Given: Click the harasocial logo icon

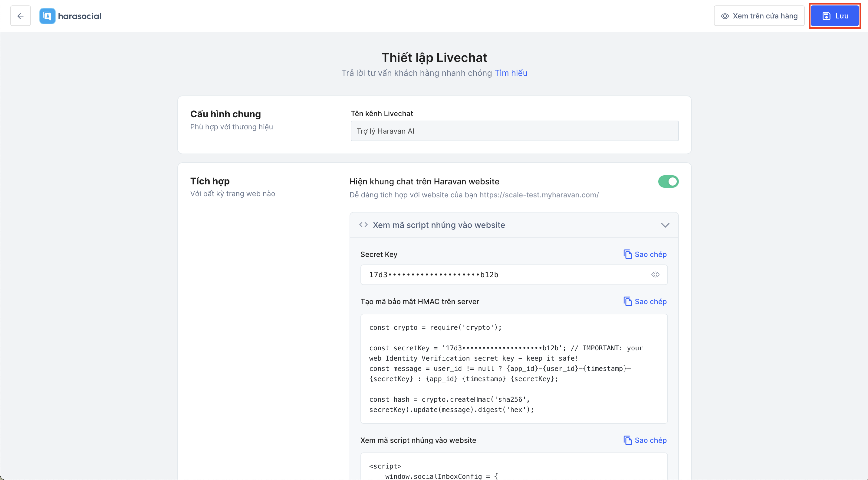Looking at the screenshot, I should (x=47, y=16).
